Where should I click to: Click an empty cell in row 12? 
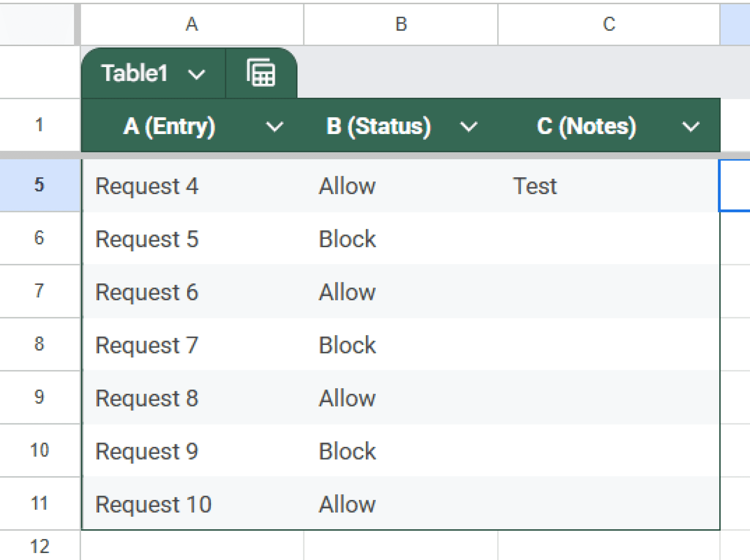[x=192, y=545]
